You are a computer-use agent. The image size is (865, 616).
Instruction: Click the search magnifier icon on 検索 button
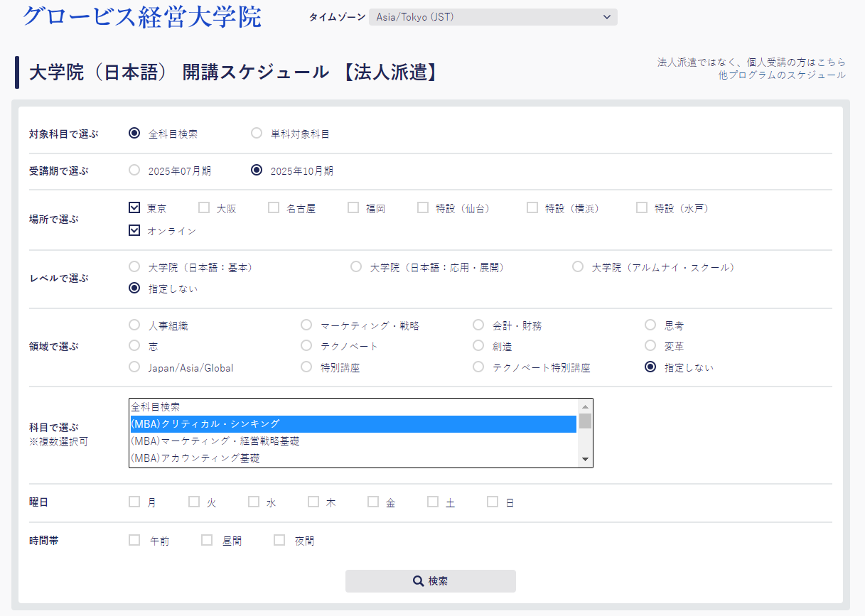coord(419,581)
